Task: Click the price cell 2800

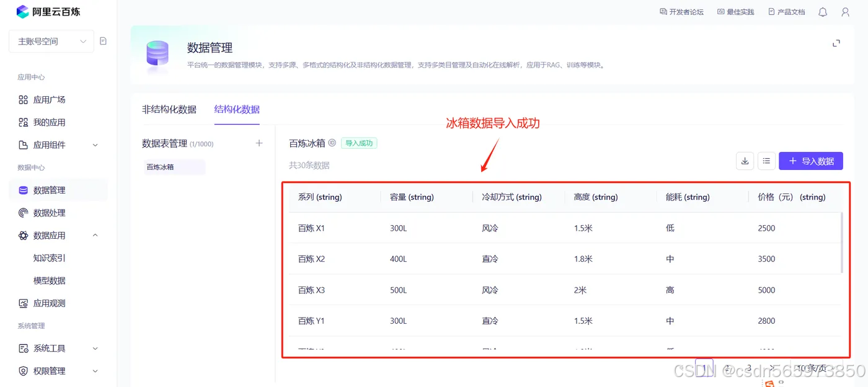Action: pos(766,321)
